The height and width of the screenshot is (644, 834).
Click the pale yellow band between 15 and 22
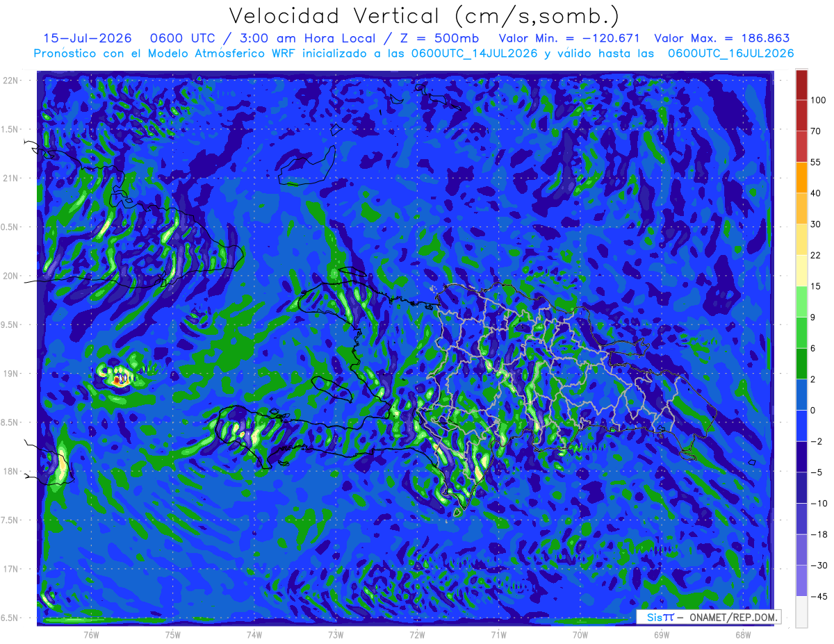(801, 270)
